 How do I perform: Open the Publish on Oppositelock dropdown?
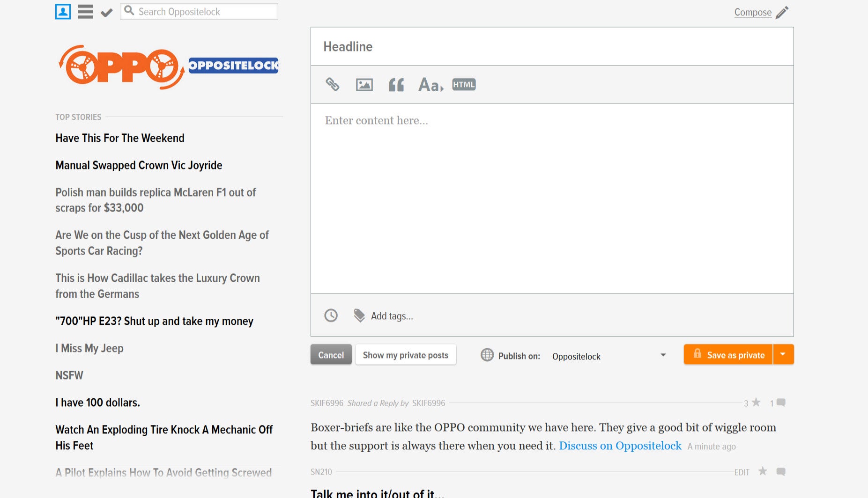point(608,356)
